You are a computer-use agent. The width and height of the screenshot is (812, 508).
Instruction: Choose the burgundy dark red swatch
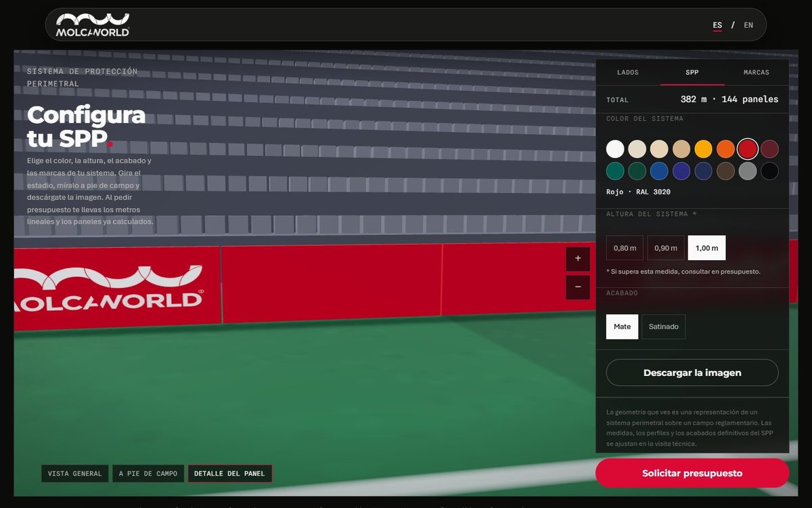769,149
